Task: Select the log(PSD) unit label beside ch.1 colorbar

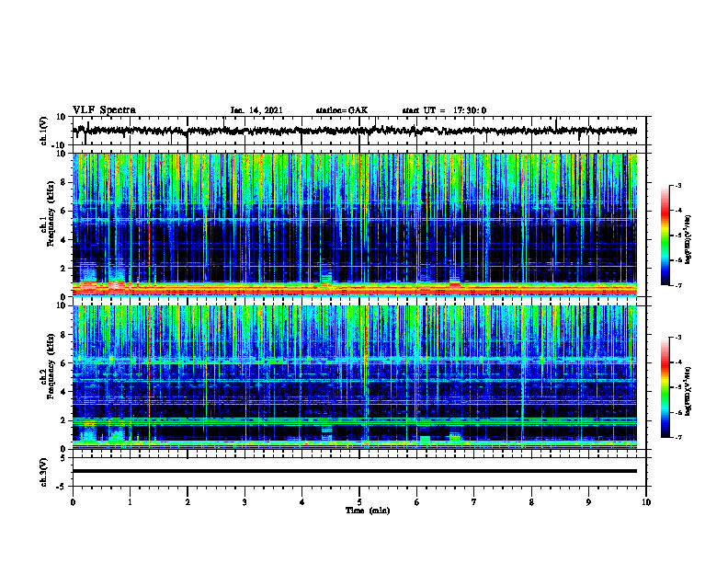Action: [688, 239]
